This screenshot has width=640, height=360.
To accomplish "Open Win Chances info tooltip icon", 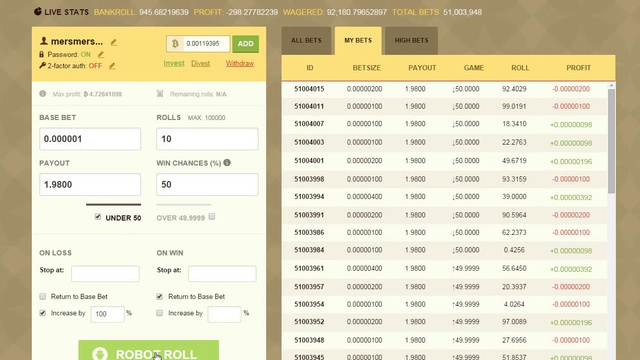I will (x=227, y=162).
